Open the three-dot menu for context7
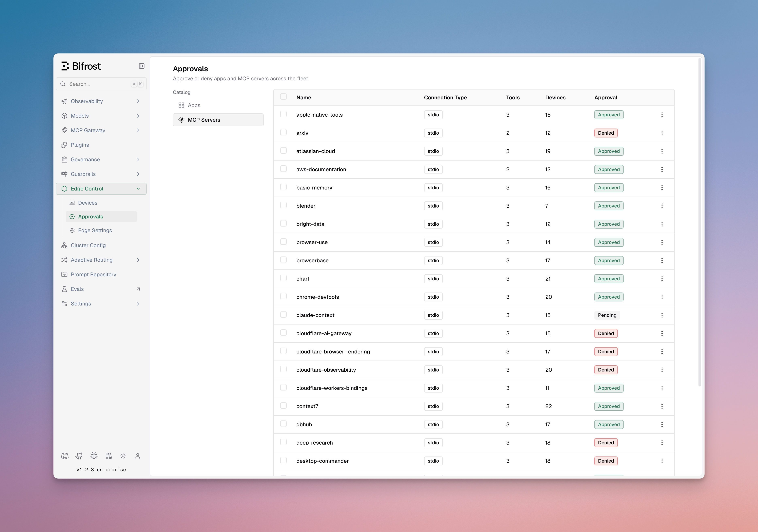 pos(662,406)
